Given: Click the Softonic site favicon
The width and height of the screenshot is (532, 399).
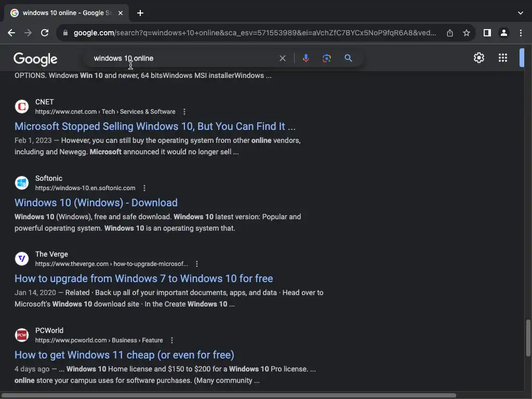Looking at the screenshot, I should 22,183.
